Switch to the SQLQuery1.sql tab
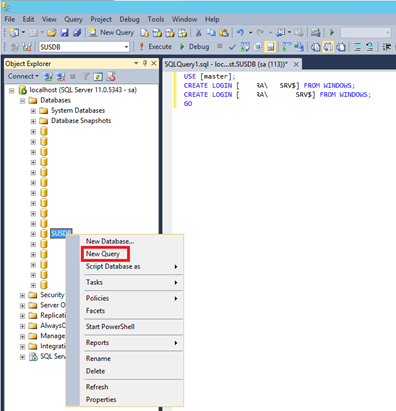396x411 pixels. [x=226, y=64]
